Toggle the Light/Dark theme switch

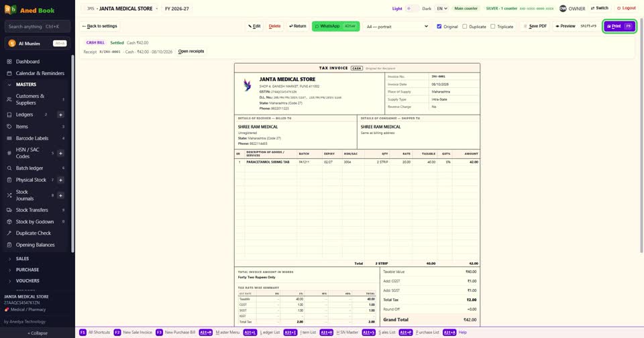412,8
